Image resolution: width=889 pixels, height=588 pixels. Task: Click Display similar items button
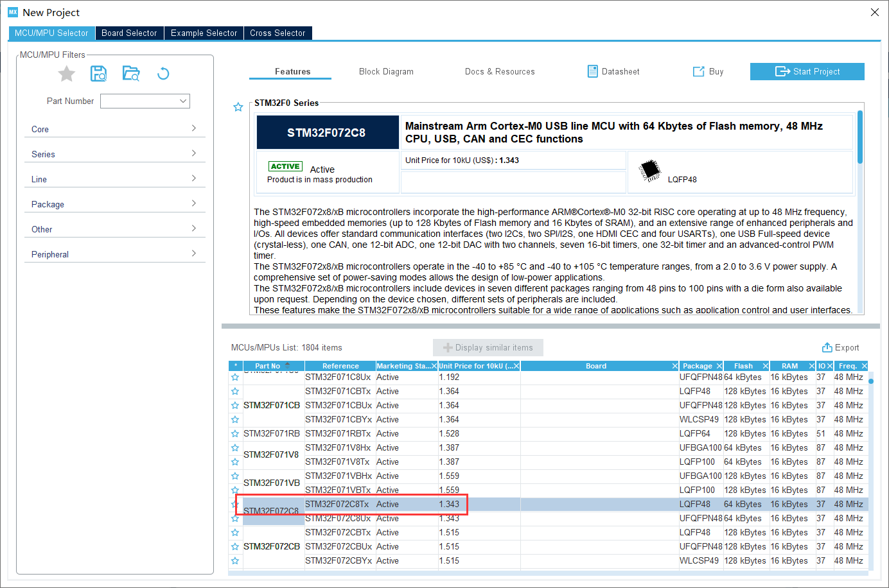(488, 347)
